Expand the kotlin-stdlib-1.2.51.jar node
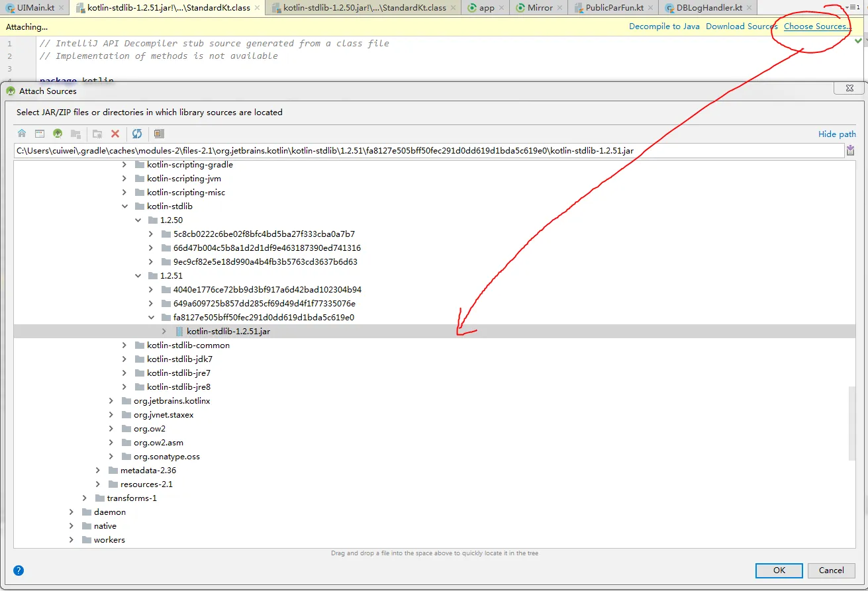Screen dimensions: 868x591 tap(164, 331)
